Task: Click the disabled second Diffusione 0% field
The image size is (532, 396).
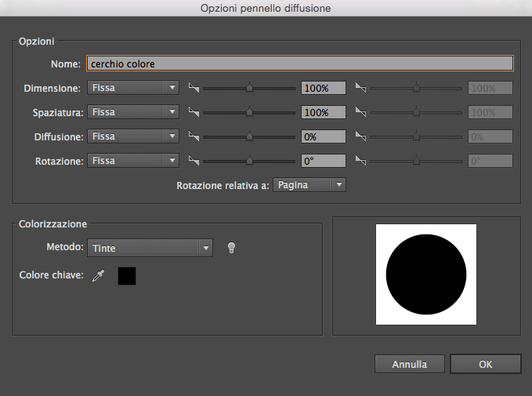Action: click(x=490, y=136)
